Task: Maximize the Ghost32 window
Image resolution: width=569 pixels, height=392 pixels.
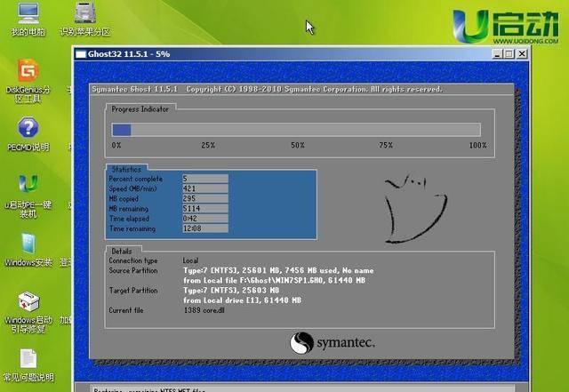Action: [509, 54]
